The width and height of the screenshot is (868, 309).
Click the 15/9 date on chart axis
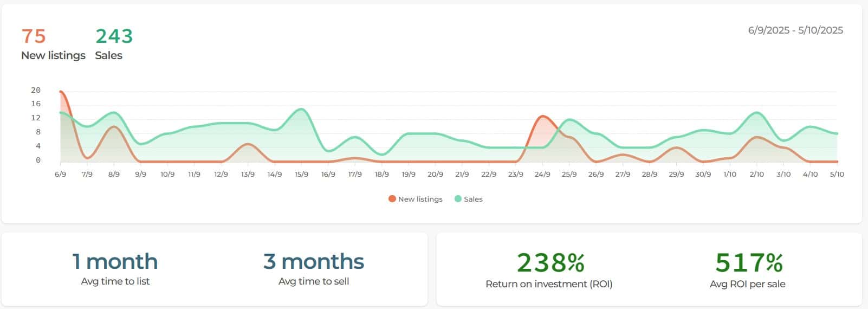301,174
